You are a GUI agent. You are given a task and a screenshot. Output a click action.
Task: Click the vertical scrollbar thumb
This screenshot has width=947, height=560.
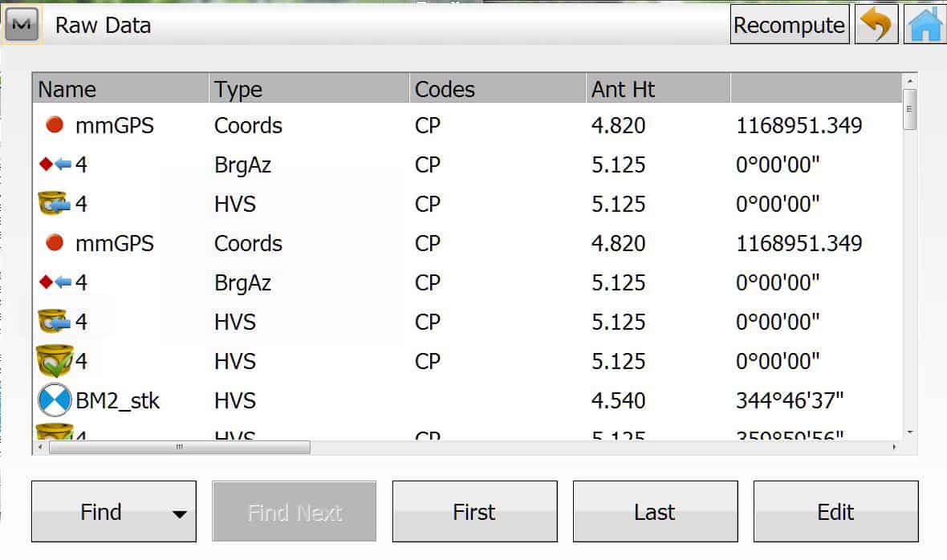click(x=909, y=109)
